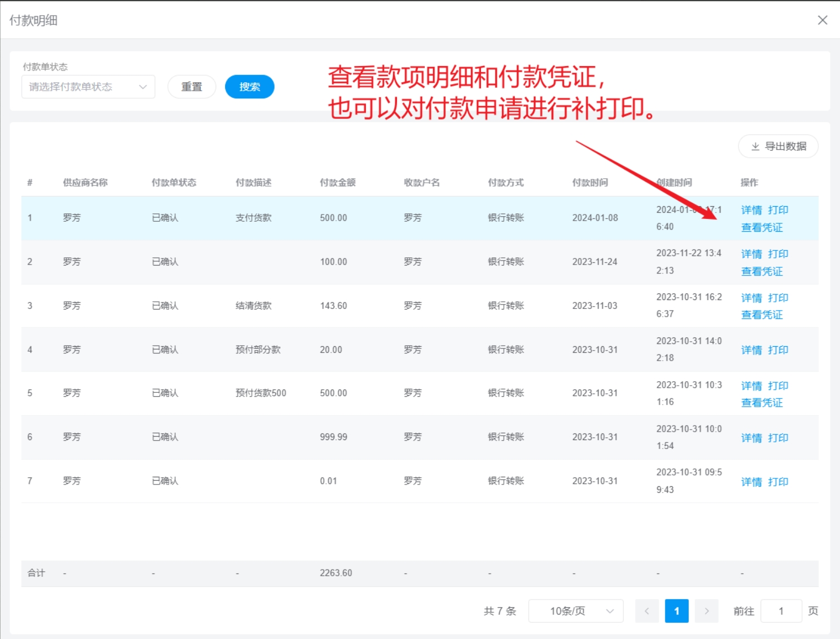Viewport: 840px width, 639px height.
Task: Open 详情 for row 1
Action: click(x=751, y=210)
